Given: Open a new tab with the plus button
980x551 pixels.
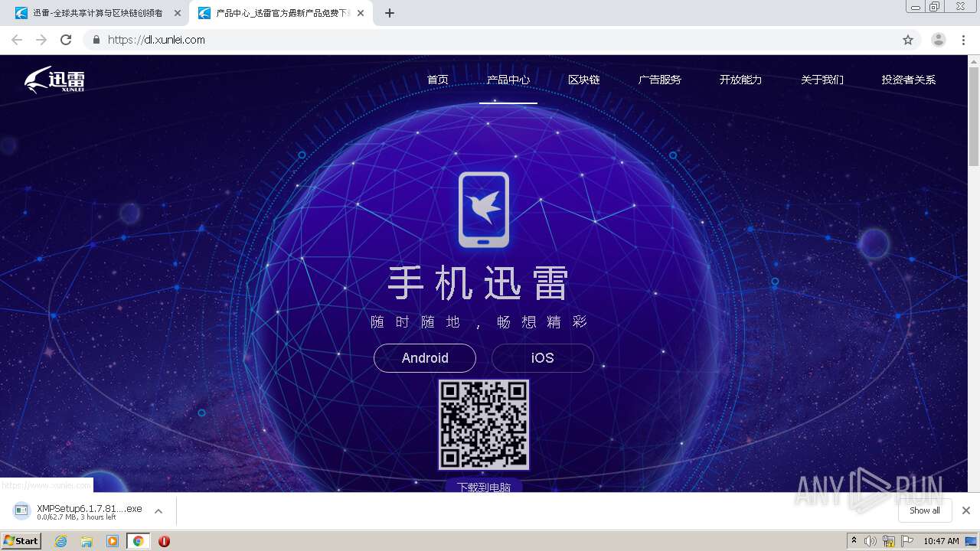Looking at the screenshot, I should (x=390, y=13).
